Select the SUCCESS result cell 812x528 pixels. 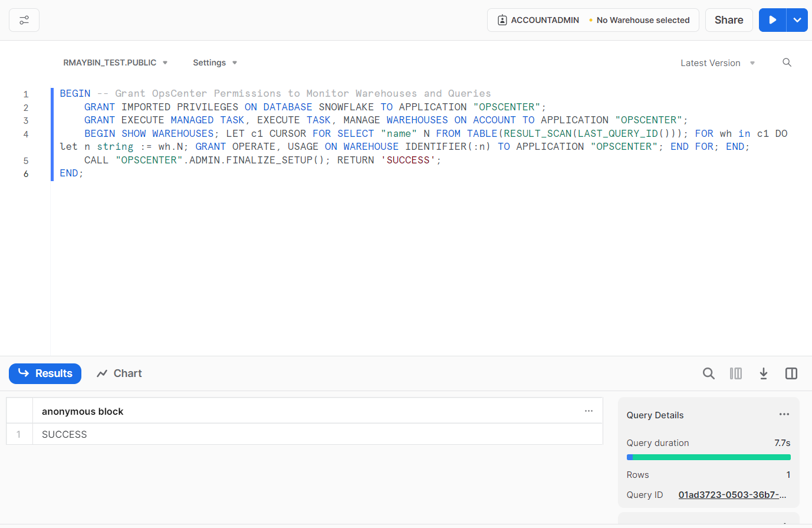317,434
